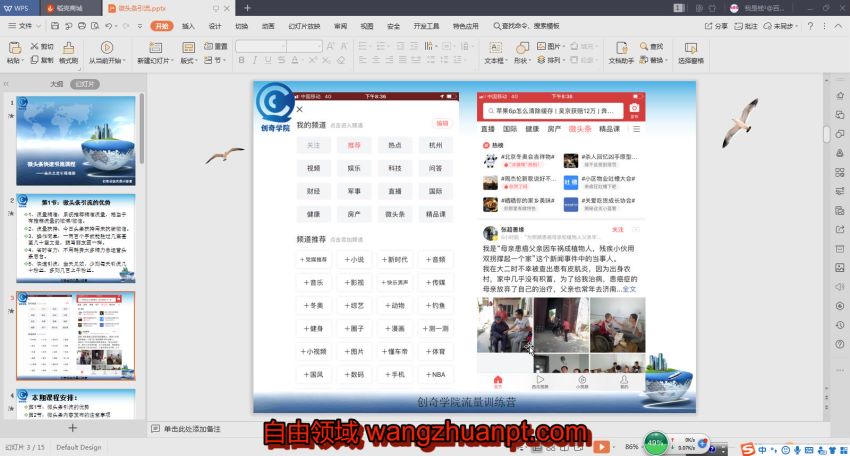The image size is (850, 456).
Task: Click the Find (查找) magnifier icon
Action: tap(644, 46)
